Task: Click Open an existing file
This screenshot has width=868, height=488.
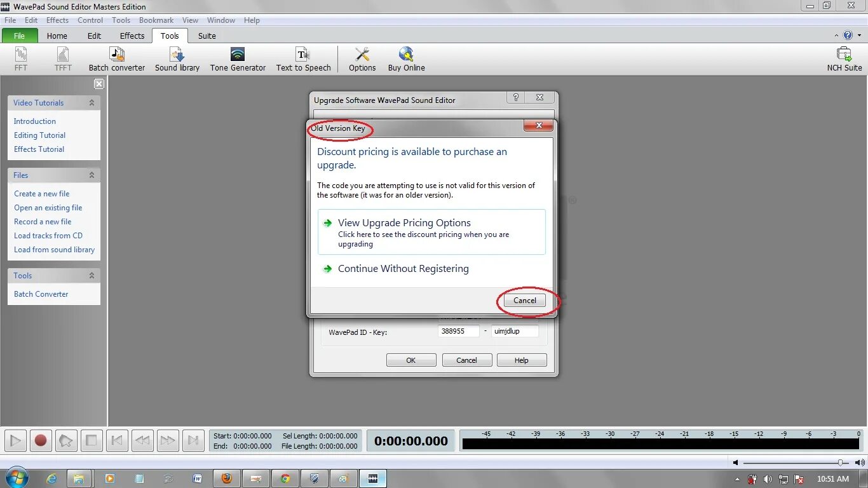Action: tap(48, 208)
